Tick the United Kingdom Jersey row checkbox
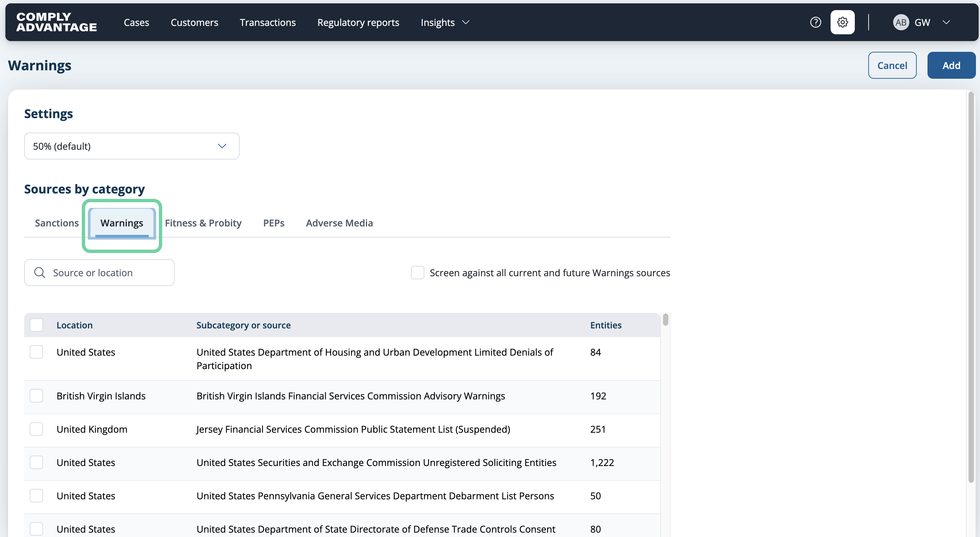 point(36,429)
